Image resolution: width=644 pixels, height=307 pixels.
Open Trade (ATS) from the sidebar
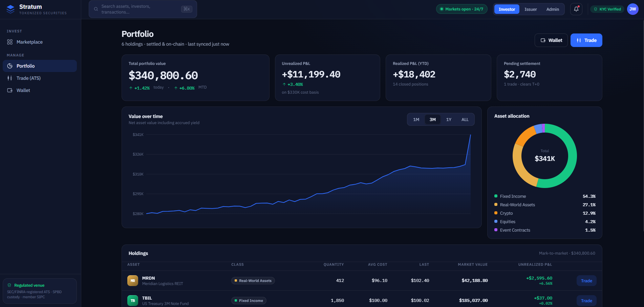tap(40, 78)
